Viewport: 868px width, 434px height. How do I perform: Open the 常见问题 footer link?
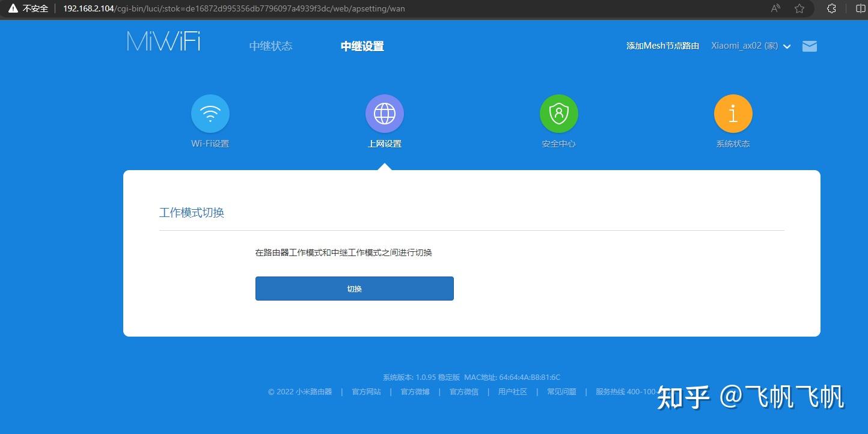tap(560, 391)
